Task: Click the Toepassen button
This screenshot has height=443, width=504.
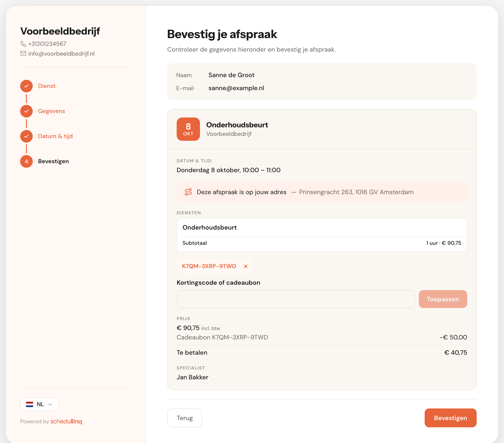Action: click(x=443, y=299)
